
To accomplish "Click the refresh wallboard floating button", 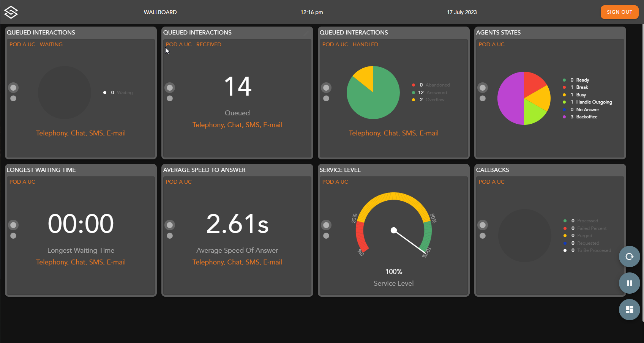I will [629, 256].
